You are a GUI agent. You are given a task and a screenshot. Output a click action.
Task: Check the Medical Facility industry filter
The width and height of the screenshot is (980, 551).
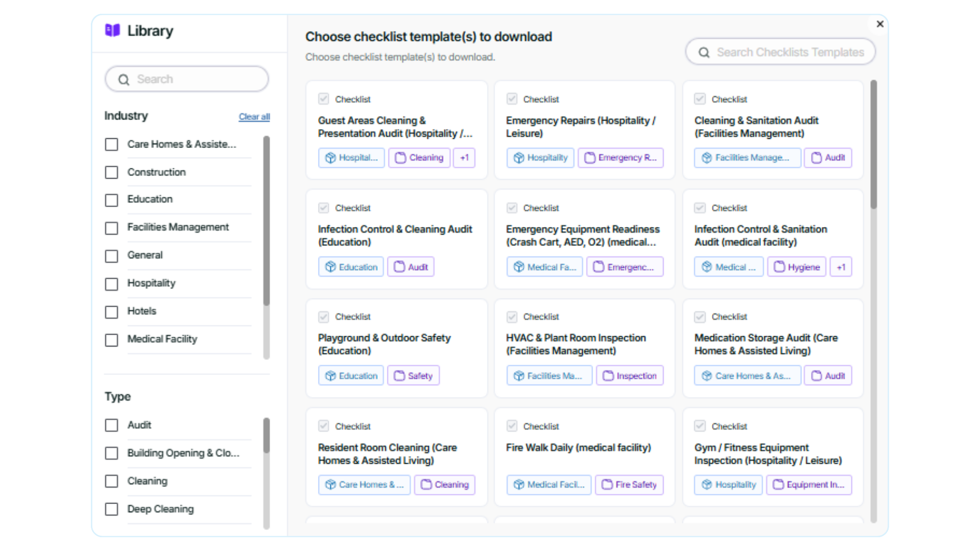pos(111,340)
